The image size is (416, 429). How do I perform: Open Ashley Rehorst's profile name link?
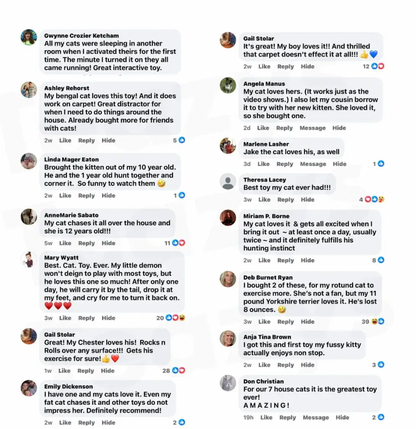tap(67, 88)
